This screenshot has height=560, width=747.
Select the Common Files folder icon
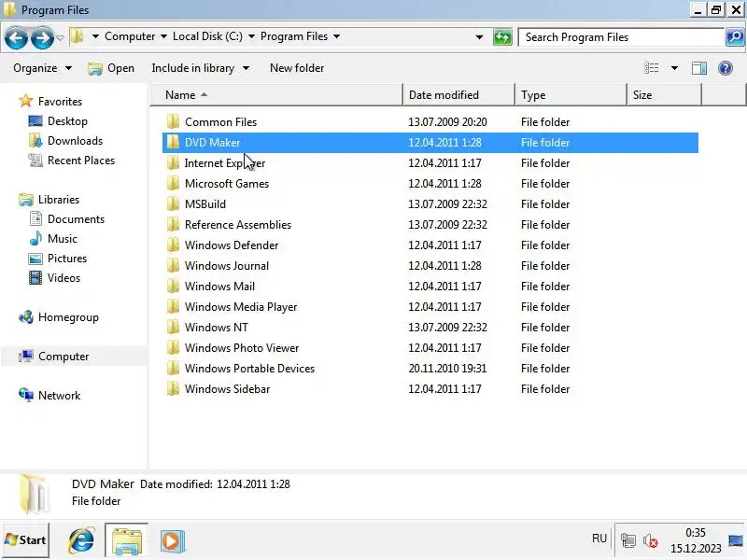pyautogui.click(x=173, y=122)
